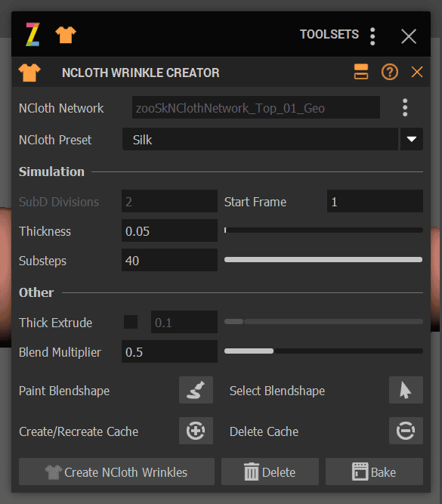Open the three-dot menu next to NCloth Network

click(x=405, y=107)
